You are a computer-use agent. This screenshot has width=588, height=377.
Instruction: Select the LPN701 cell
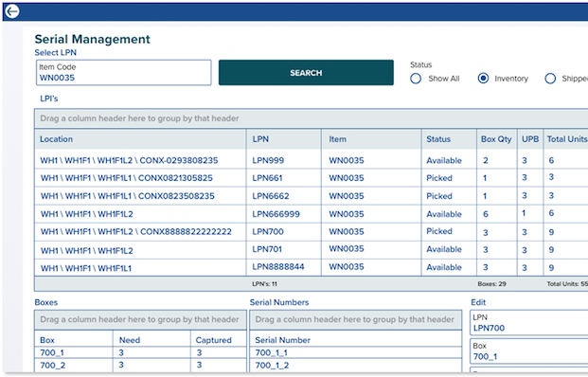[x=267, y=249]
